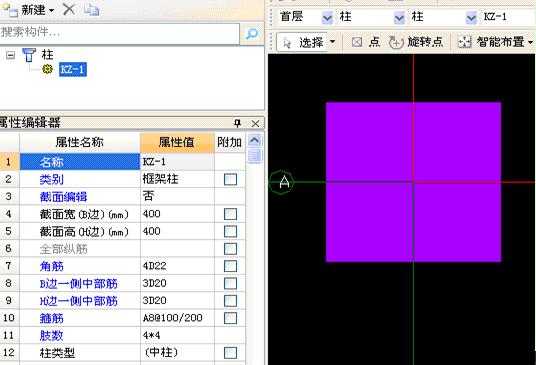Click the 400 value for 截面高
This screenshot has height=365, width=536.
177,231
